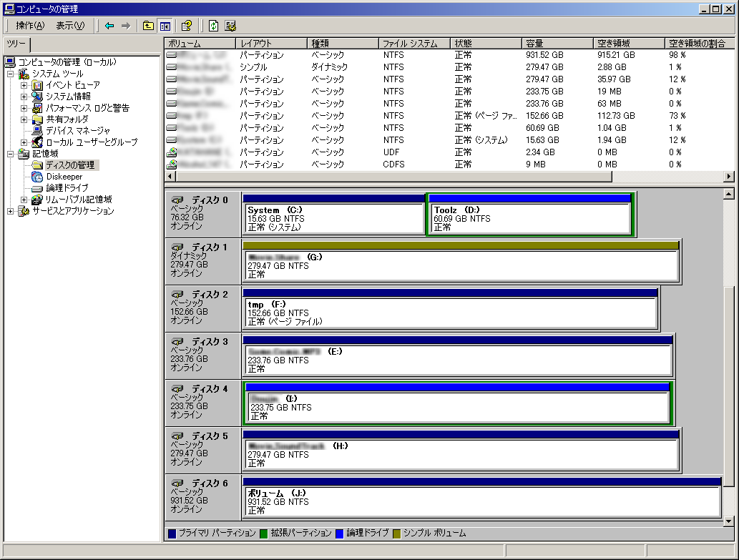Sort by the 容量 column header
Screen dimensions: 739x560
tap(558, 44)
